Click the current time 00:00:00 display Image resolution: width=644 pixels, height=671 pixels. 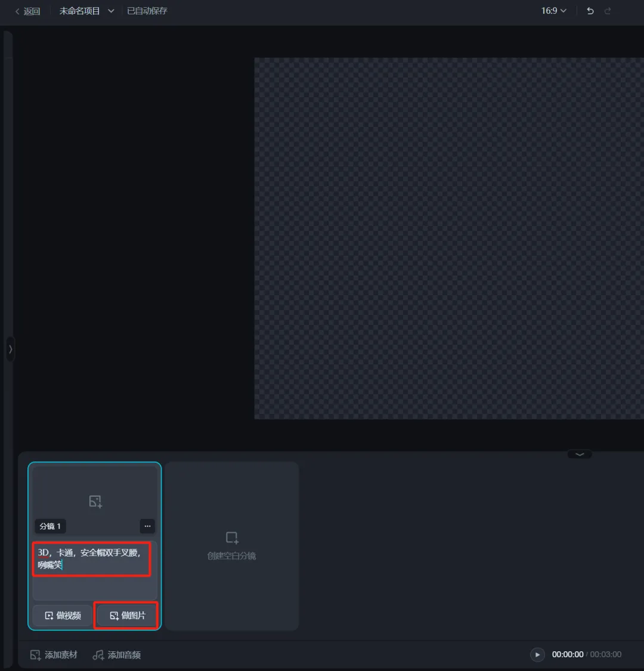[x=567, y=654]
